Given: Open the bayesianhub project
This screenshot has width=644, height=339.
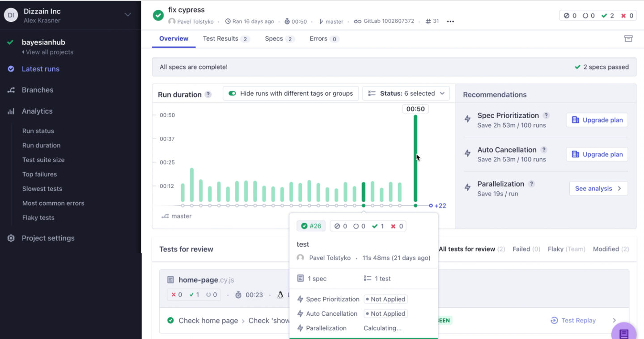Looking at the screenshot, I should (x=43, y=42).
